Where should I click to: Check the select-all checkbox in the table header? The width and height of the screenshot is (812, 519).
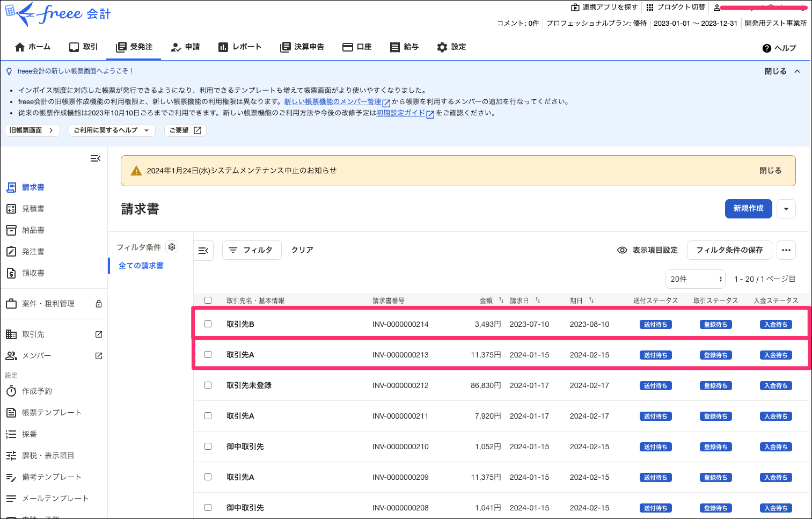pos(208,301)
